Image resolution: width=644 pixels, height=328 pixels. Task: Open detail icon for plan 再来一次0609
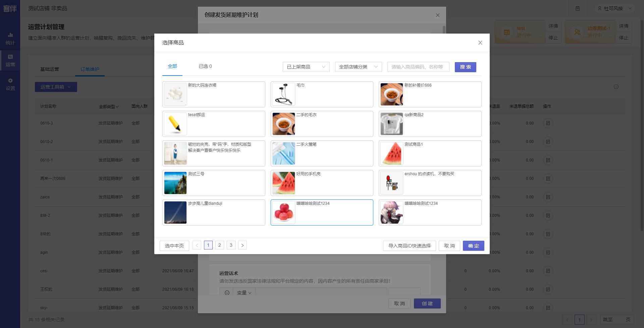click(x=548, y=179)
